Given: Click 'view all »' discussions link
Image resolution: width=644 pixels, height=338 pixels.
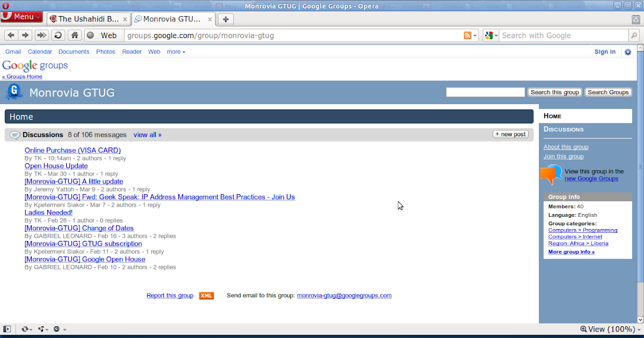Looking at the screenshot, I should [x=148, y=135].
